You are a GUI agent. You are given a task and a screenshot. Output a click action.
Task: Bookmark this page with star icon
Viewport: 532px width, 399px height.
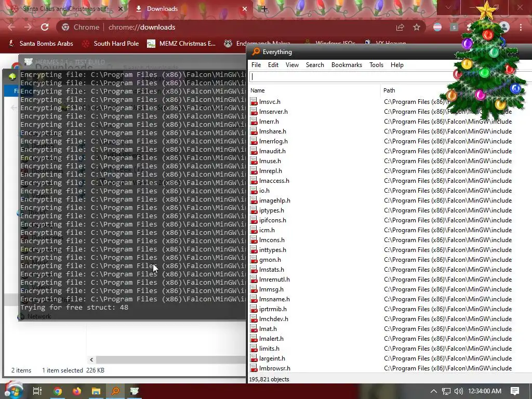[417, 27]
